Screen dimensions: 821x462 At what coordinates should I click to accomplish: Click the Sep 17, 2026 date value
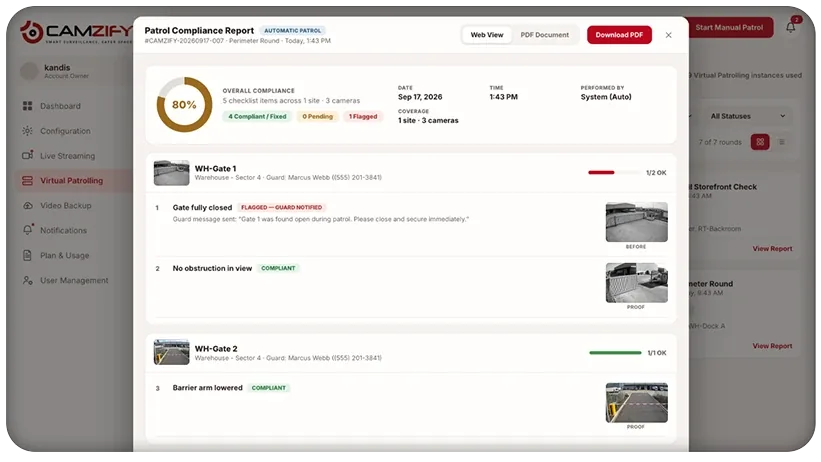pyautogui.click(x=420, y=97)
